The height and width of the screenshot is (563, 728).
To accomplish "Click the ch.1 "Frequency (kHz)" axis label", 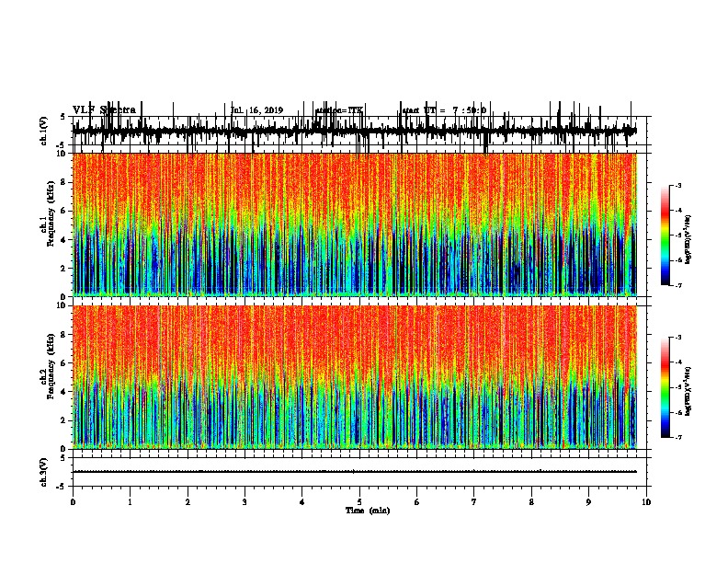I will [51, 214].
